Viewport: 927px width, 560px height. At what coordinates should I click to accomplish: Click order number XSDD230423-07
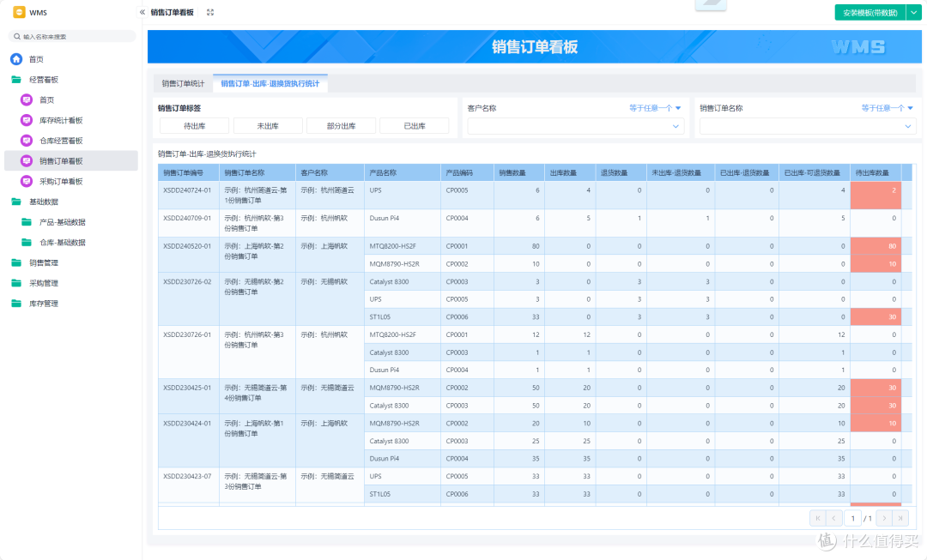point(187,476)
